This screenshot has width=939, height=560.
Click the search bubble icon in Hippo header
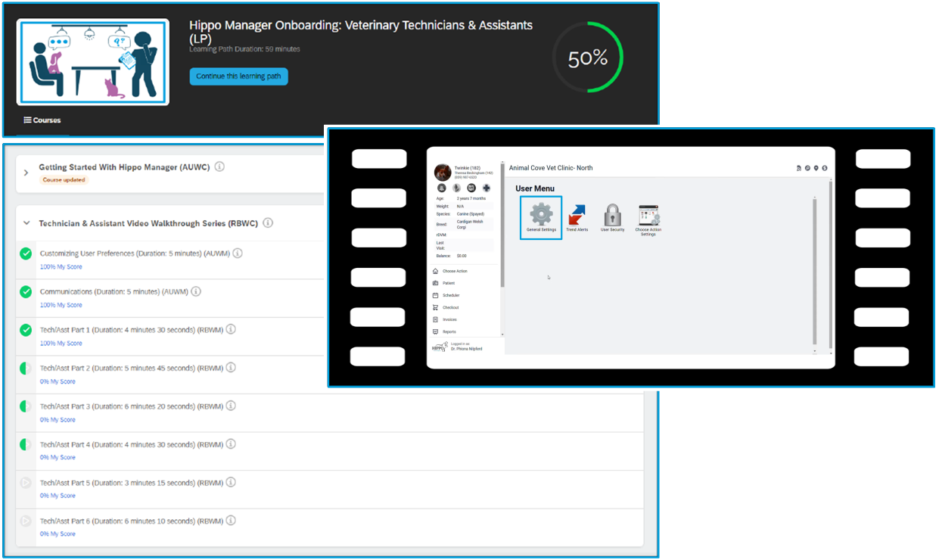coord(807,168)
